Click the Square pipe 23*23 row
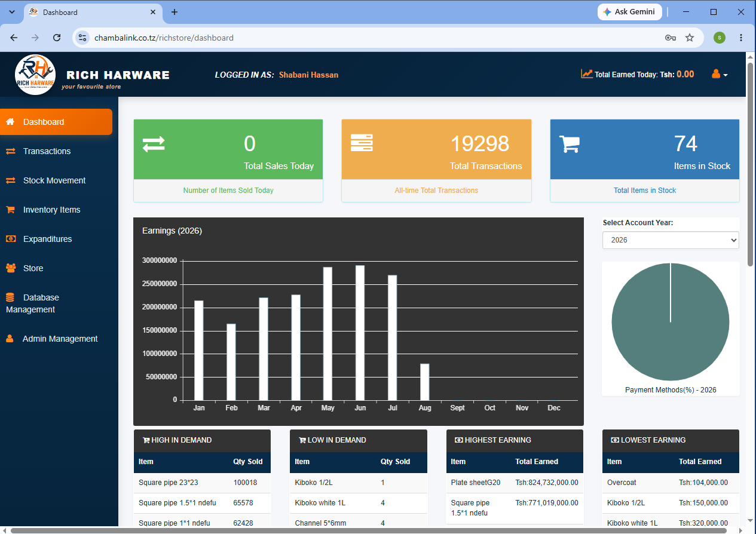The image size is (756, 534). coord(202,483)
